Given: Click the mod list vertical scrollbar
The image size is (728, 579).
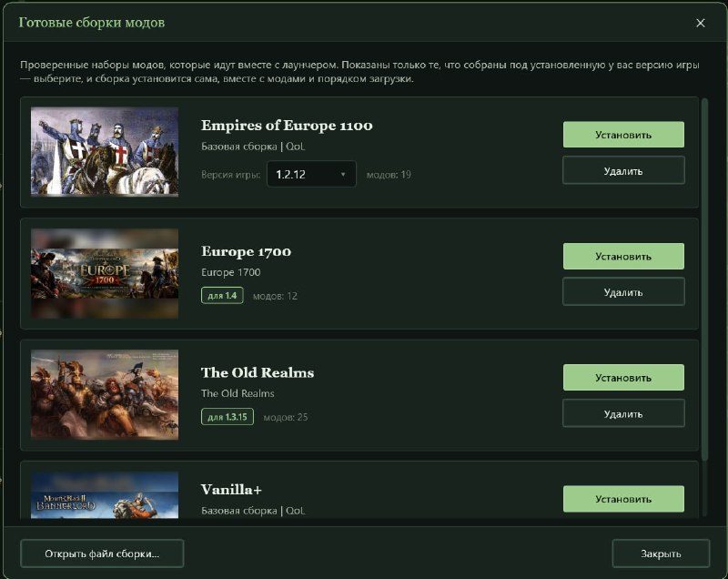Looking at the screenshot, I should (x=704, y=279).
